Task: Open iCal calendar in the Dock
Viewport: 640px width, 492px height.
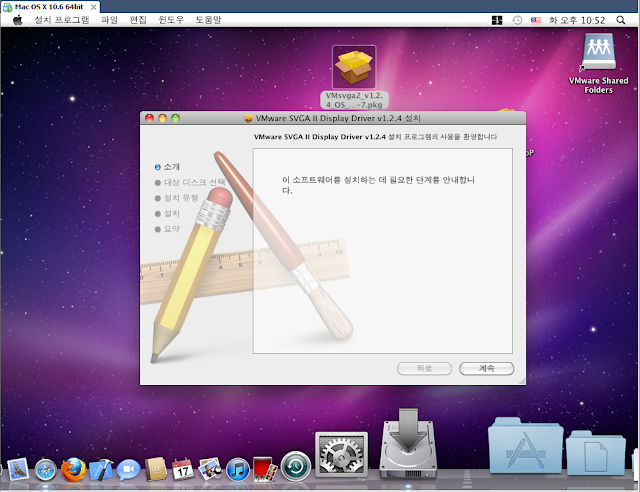Action: click(x=183, y=470)
